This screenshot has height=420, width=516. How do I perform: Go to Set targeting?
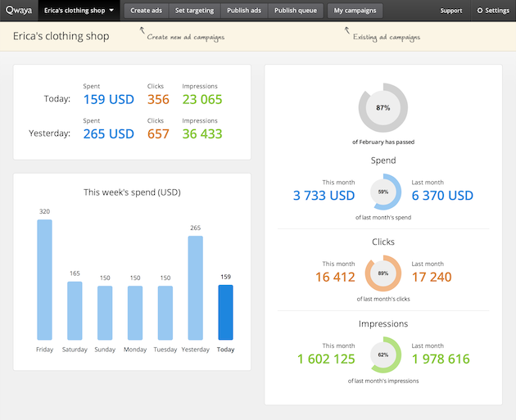click(x=194, y=11)
